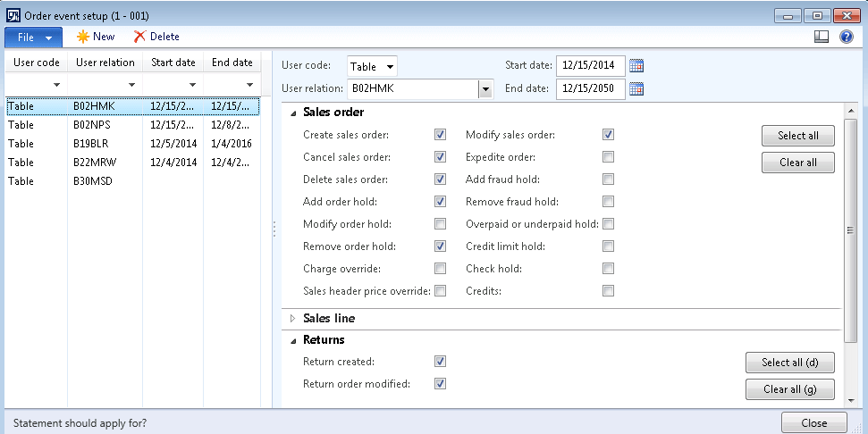868x434 pixels.
Task: Click the red Delete X icon
Action: pyautogui.click(x=139, y=37)
